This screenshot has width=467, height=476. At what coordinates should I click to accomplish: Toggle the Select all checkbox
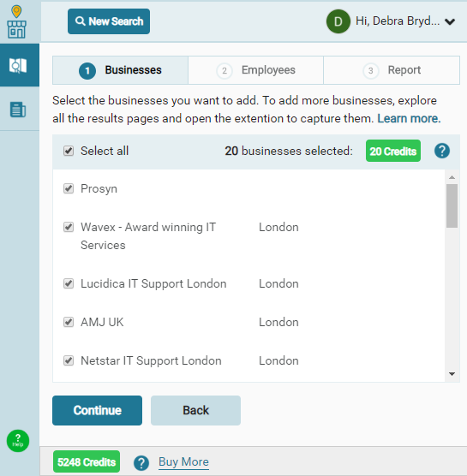[x=69, y=151]
